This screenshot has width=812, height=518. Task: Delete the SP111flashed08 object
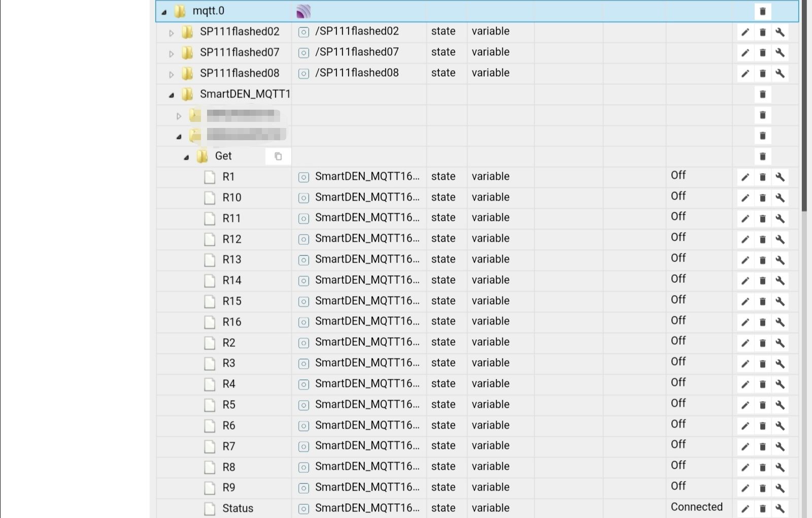click(762, 73)
